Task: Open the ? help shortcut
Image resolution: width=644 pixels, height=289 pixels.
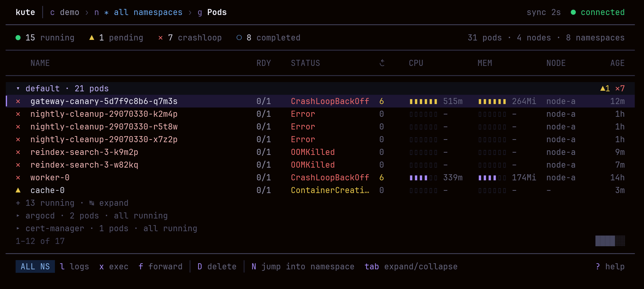Action: [610, 266]
